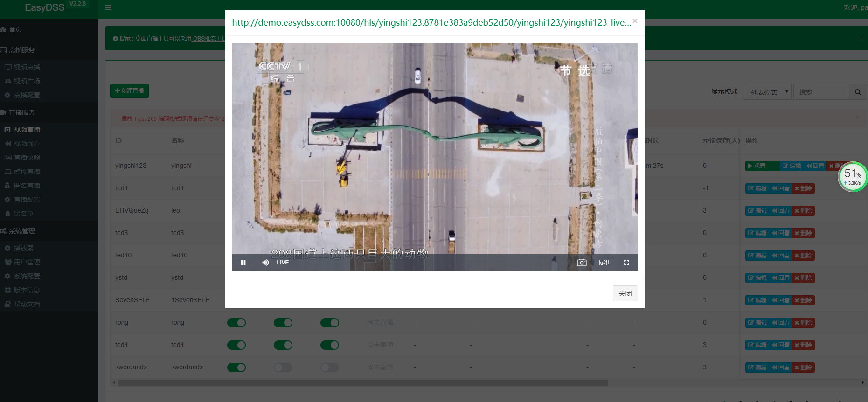Click the OBS推流工具 link in the tip
This screenshot has height=402, width=868.
click(209, 39)
